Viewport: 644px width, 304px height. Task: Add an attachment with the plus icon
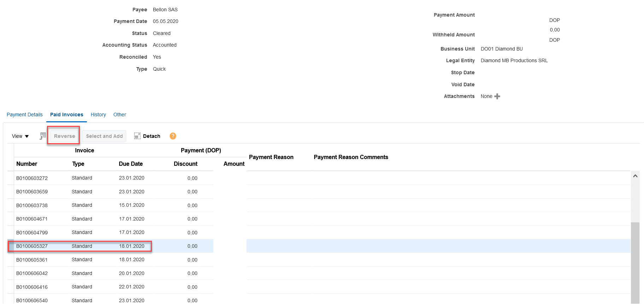pyautogui.click(x=497, y=96)
